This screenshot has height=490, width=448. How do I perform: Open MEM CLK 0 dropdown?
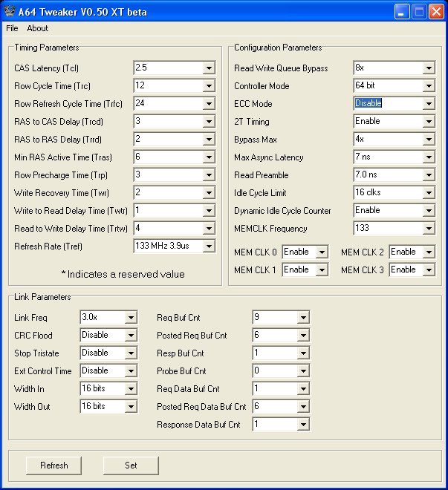tap(322, 252)
